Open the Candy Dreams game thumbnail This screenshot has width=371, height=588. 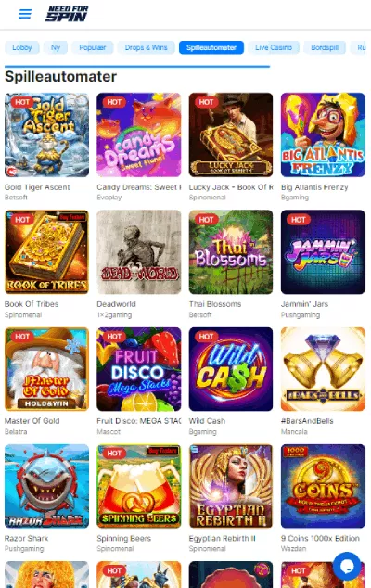coord(139,135)
